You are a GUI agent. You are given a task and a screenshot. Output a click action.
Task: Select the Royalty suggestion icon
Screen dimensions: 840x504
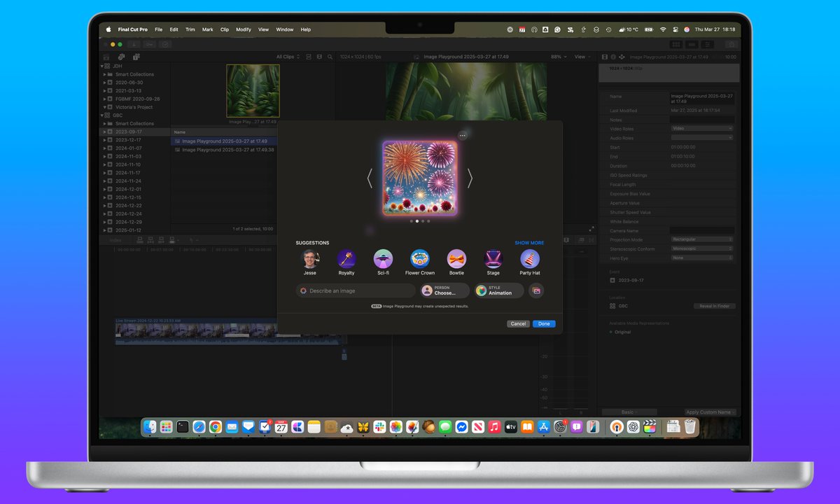[x=346, y=260]
